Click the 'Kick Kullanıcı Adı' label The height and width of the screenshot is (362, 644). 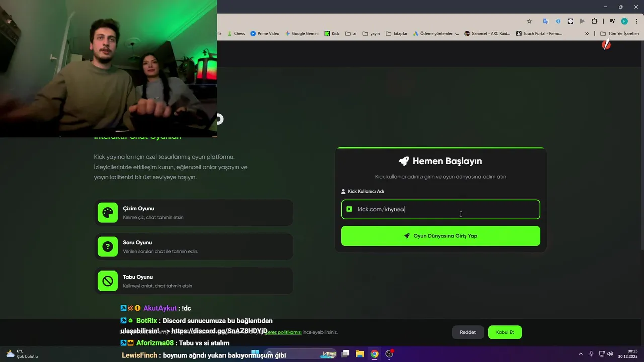pos(366,191)
